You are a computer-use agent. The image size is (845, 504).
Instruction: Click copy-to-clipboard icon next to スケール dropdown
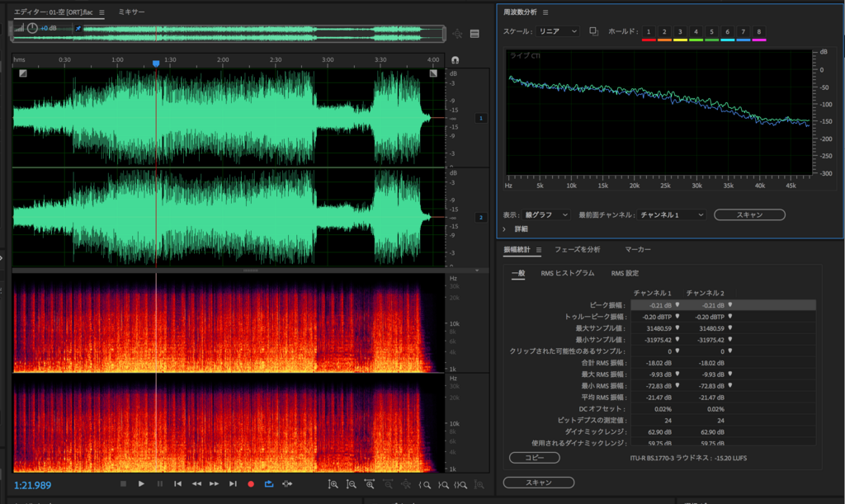593,31
